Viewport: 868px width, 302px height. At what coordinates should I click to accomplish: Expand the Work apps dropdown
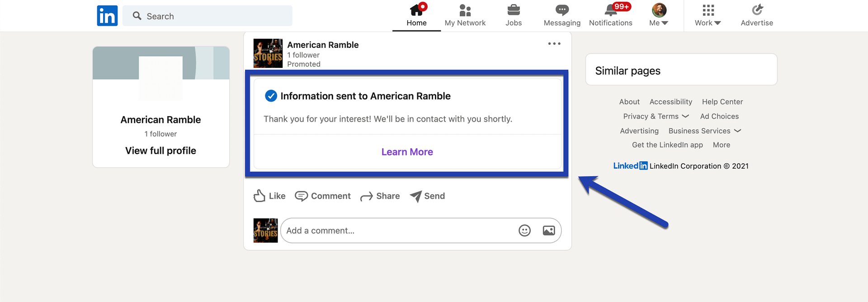point(708,16)
